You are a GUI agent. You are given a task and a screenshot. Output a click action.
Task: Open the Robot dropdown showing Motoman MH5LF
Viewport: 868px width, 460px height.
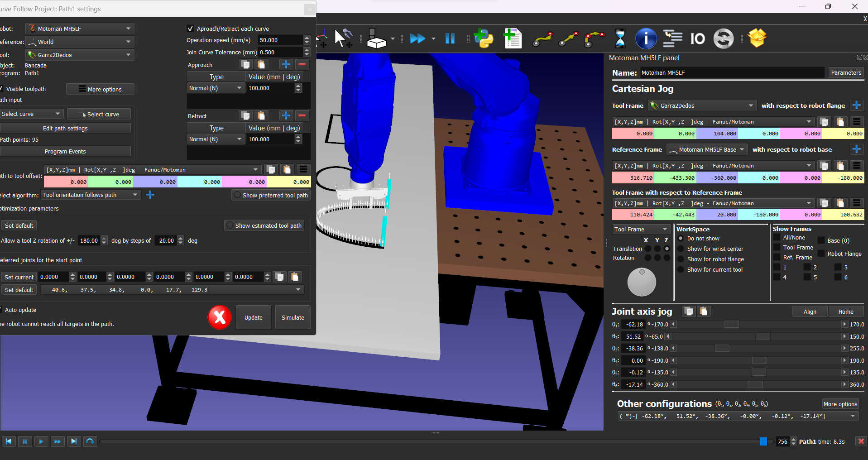80,29
